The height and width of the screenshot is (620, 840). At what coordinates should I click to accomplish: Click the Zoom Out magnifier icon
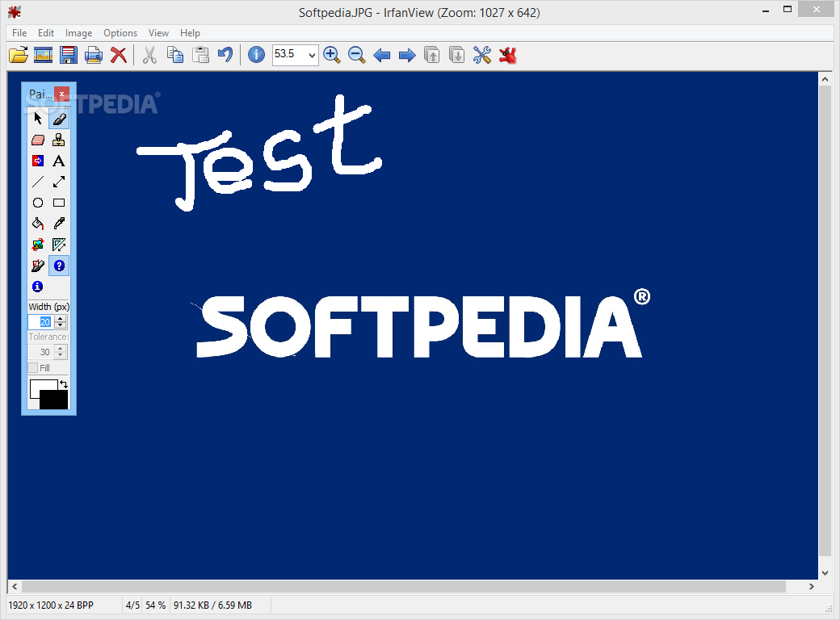[356, 55]
